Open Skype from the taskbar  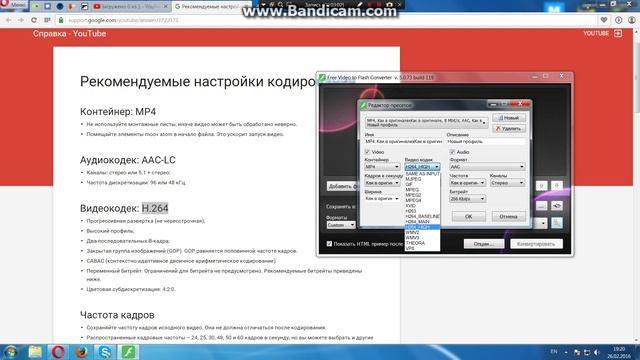105,352
